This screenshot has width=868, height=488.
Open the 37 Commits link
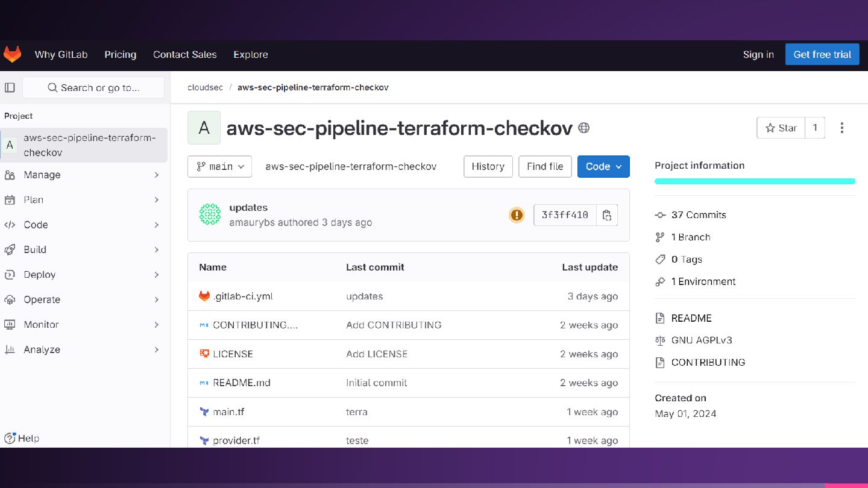(699, 215)
